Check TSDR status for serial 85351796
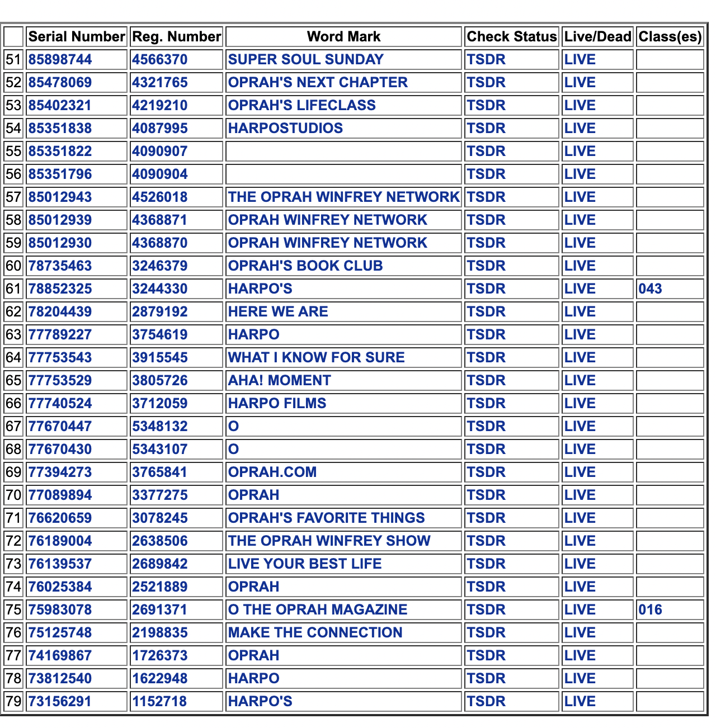This screenshot has width=716, height=728. click(x=486, y=174)
